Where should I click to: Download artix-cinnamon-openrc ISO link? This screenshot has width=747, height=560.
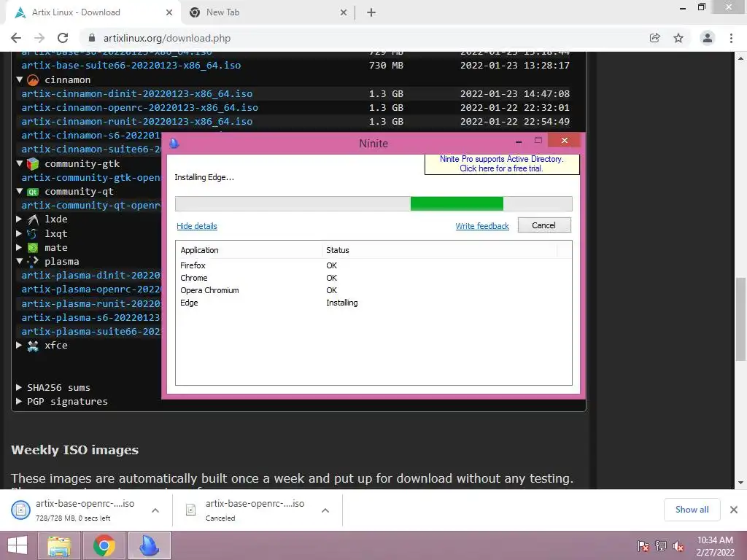pos(139,108)
